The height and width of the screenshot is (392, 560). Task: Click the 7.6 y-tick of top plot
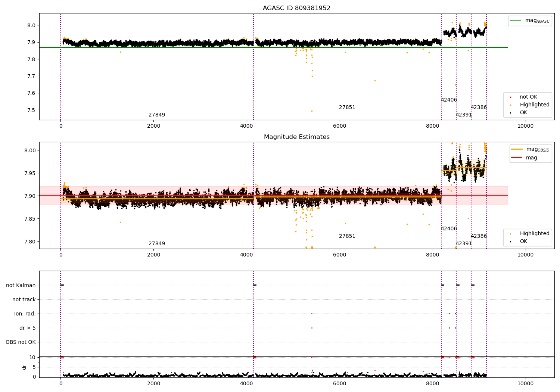(31, 93)
